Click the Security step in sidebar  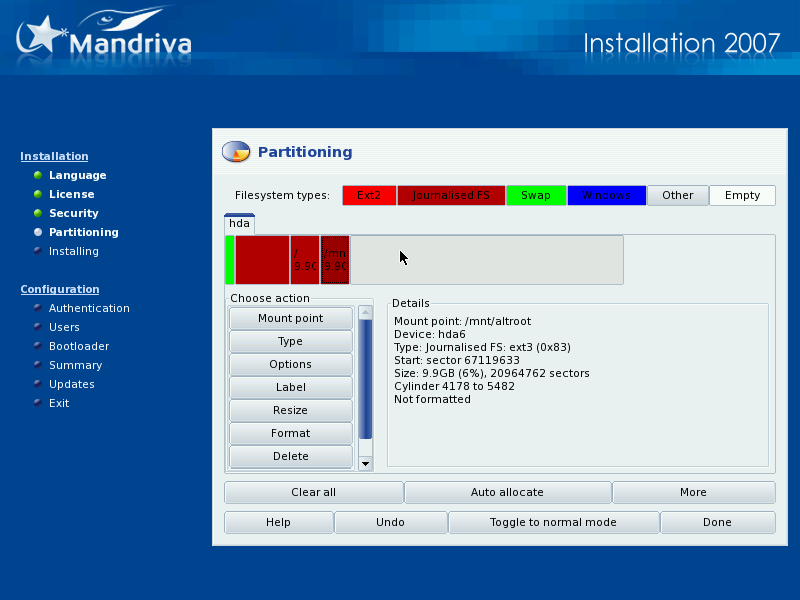coord(73,213)
